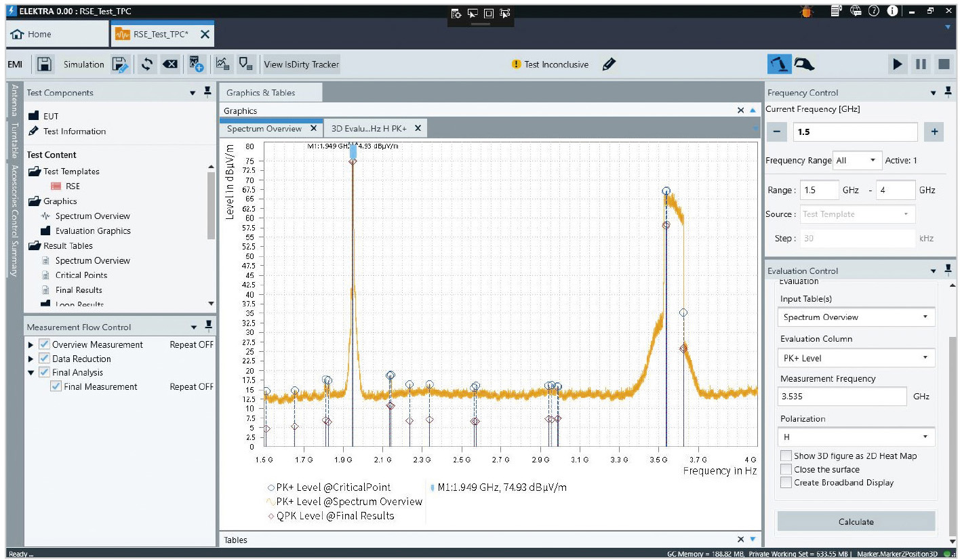This screenshot has height=560, width=960.
Task: Click the Simulation toolbar button
Action: tap(84, 64)
